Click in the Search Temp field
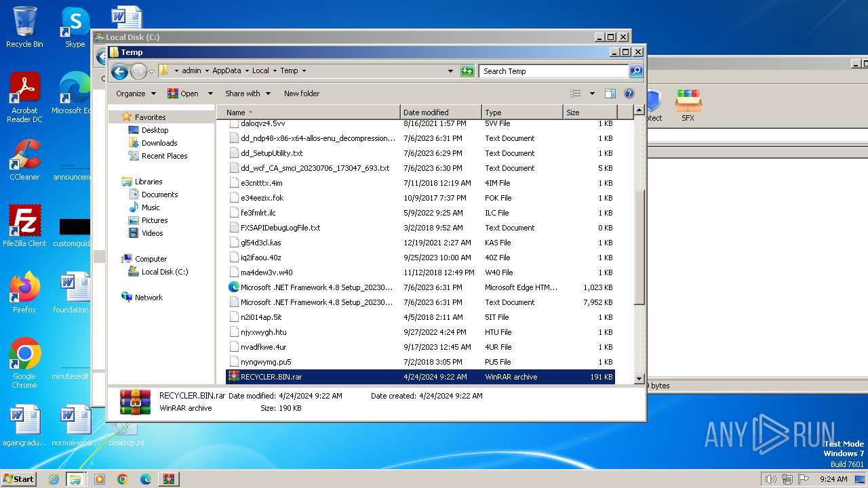 click(554, 70)
